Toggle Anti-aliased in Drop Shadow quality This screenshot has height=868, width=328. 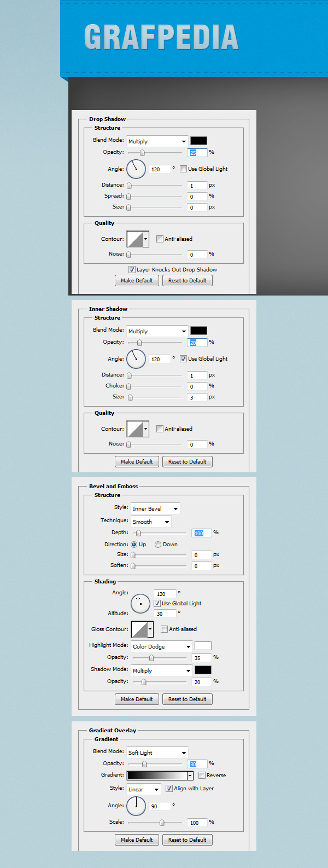(x=160, y=239)
